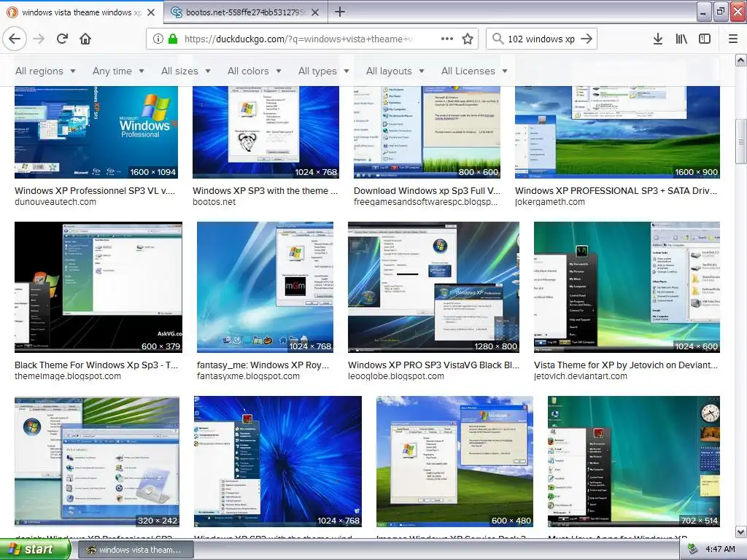The width and height of the screenshot is (747, 560).
Task: Open Windows XP Professionnel SP3 VL thumbnail
Action: (x=96, y=133)
